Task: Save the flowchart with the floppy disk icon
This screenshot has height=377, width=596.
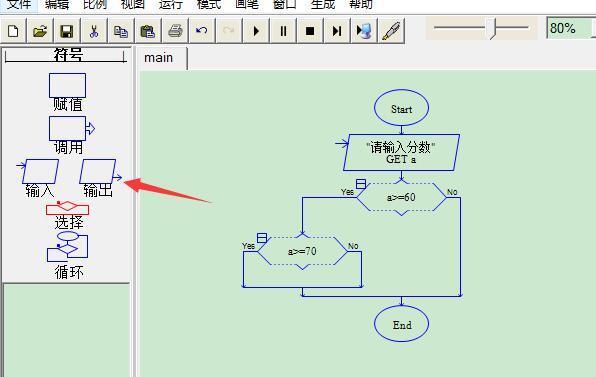Action: click(67, 31)
